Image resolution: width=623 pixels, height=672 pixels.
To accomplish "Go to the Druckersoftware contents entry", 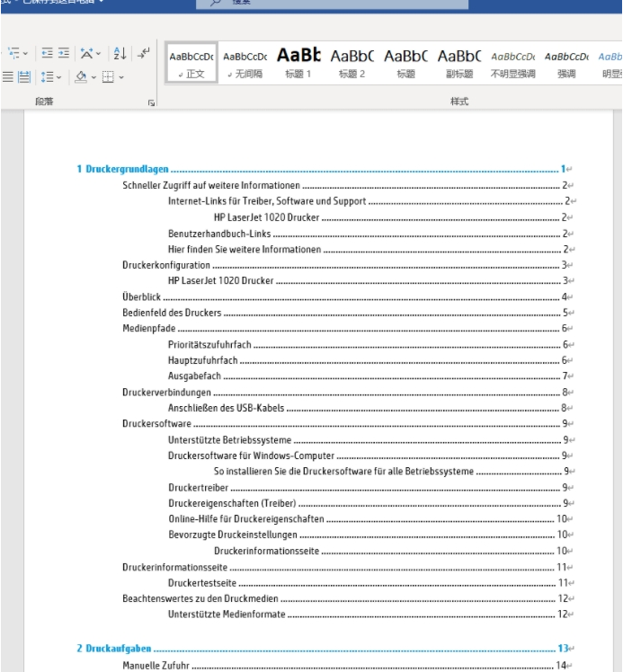I will click(x=156, y=423).
